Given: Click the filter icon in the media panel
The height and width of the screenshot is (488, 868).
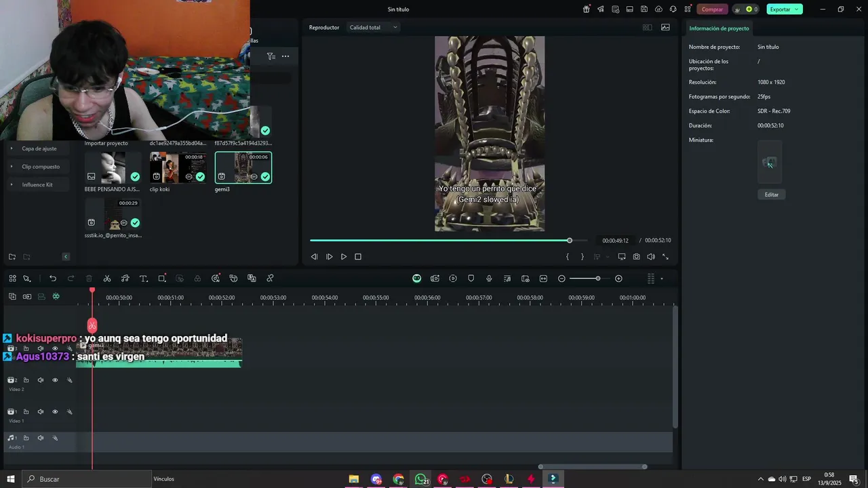Looking at the screenshot, I should coord(271,56).
